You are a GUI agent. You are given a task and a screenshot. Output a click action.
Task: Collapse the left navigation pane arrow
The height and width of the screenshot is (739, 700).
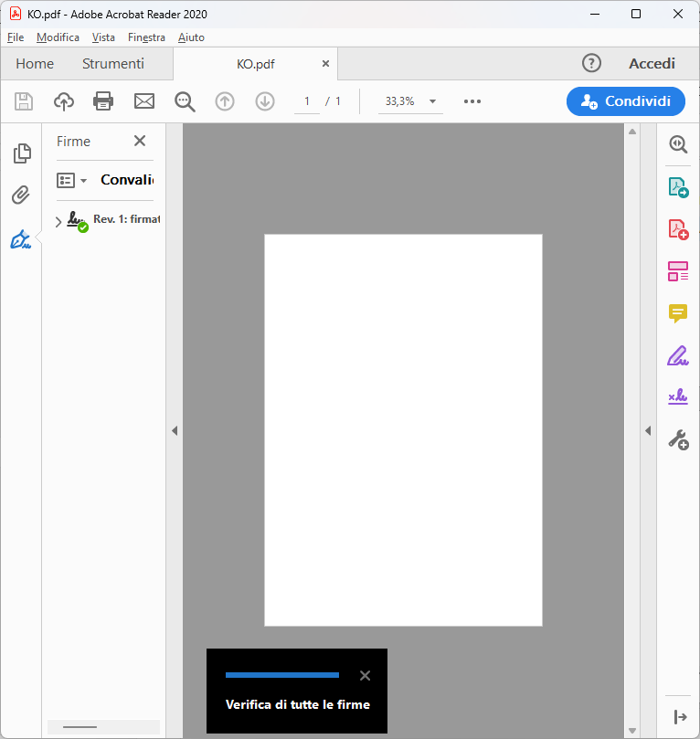click(x=175, y=431)
